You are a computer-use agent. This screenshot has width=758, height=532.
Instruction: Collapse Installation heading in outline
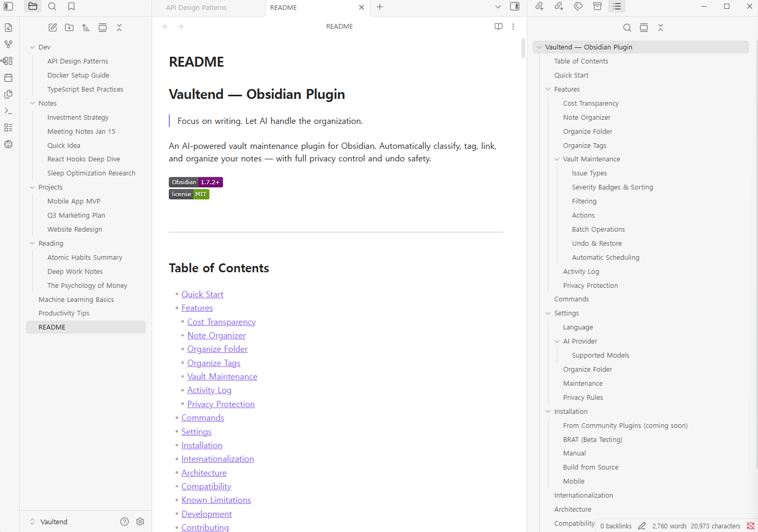tap(548, 412)
